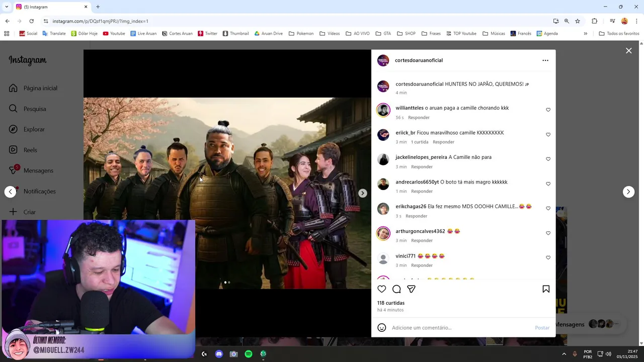
Task: Reply to jackelinelopes_pereira comment
Action: tap(422, 167)
